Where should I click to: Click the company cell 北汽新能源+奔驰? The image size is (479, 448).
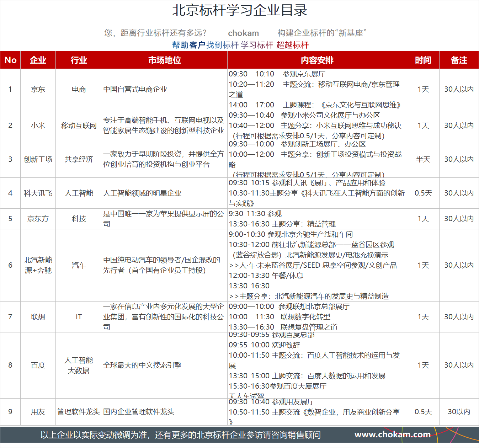click(38, 265)
